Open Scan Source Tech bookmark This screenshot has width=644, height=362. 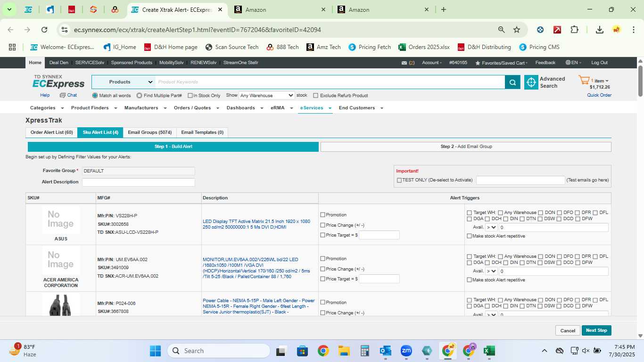coord(232,47)
